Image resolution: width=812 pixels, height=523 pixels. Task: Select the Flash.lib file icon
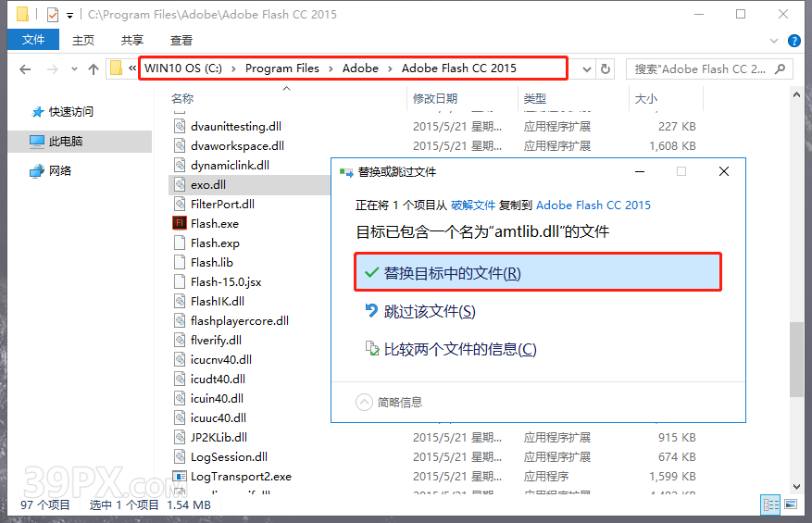(x=180, y=262)
